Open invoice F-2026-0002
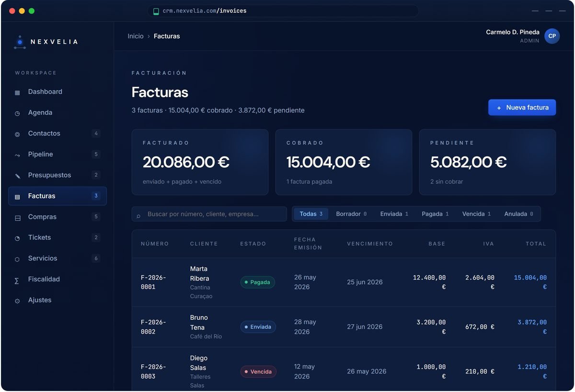 click(153, 327)
